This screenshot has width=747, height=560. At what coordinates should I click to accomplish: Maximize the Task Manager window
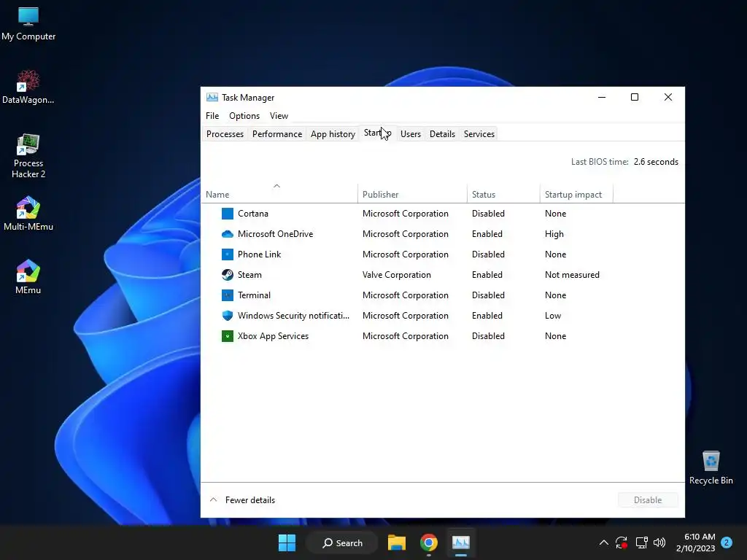click(635, 97)
